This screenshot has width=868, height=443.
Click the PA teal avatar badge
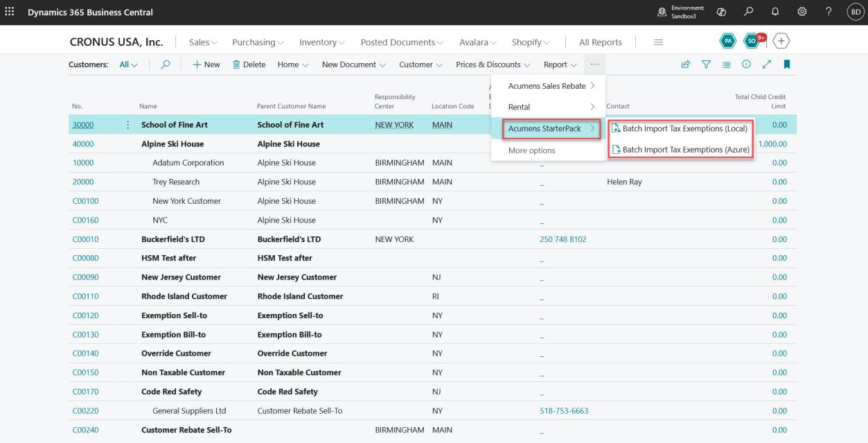tap(728, 42)
